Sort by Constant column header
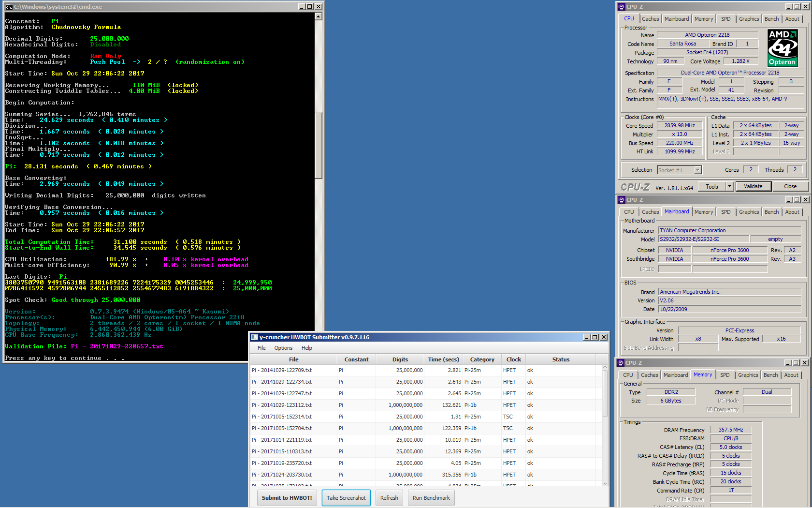The image size is (812, 508). [356, 359]
